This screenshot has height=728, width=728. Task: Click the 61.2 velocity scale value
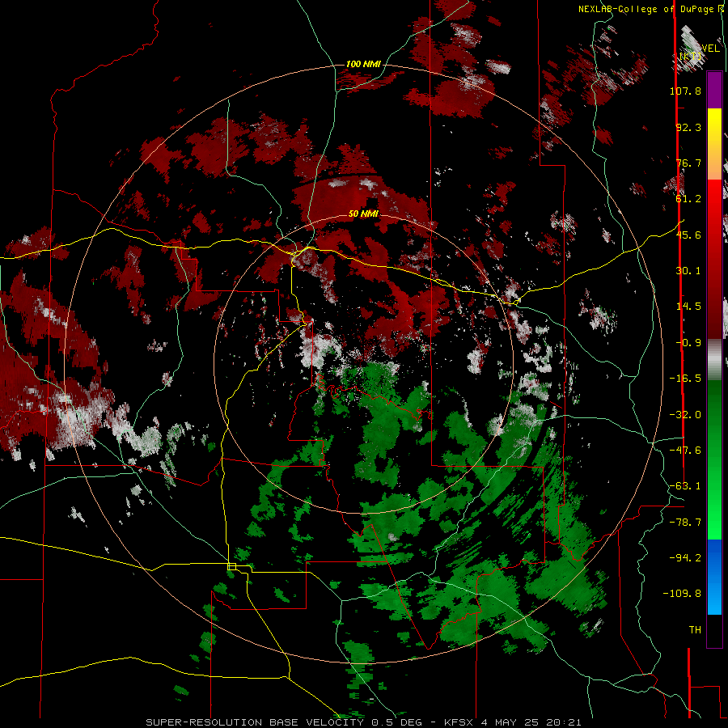coord(688,199)
